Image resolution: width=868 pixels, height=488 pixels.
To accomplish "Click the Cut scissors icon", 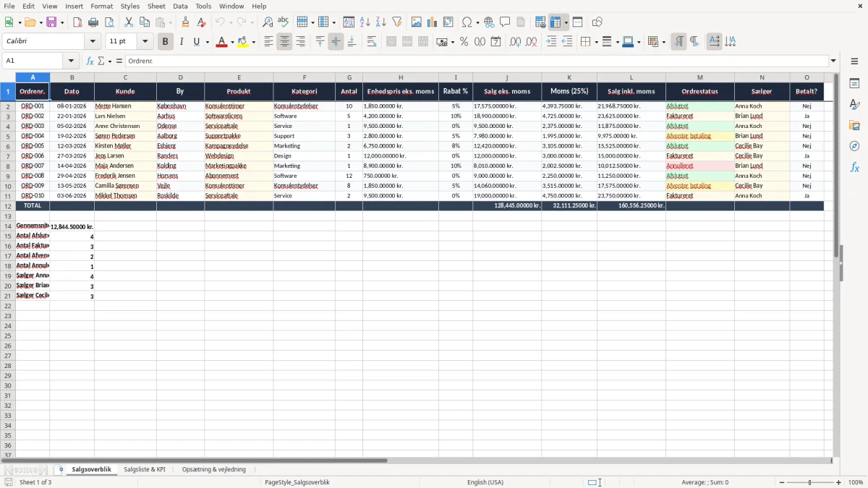I will coord(129,22).
